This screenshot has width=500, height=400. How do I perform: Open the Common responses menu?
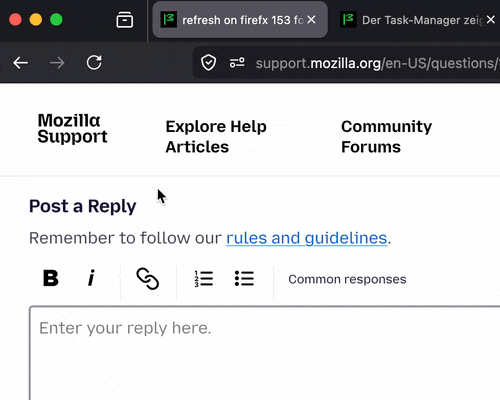[347, 279]
